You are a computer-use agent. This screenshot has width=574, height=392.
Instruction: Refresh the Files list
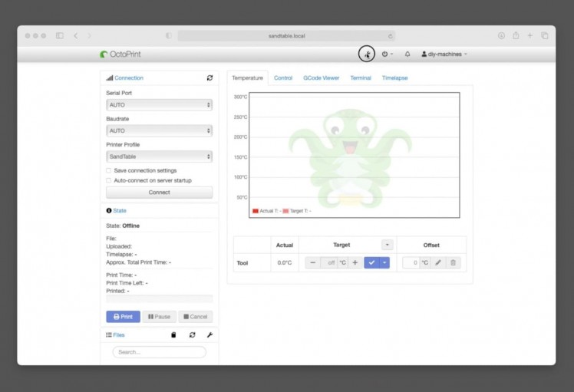click(192, 335)
